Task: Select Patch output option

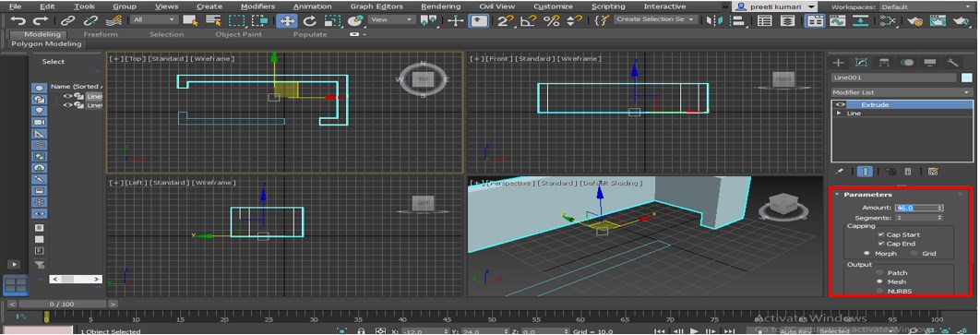Action: point(880,272)
